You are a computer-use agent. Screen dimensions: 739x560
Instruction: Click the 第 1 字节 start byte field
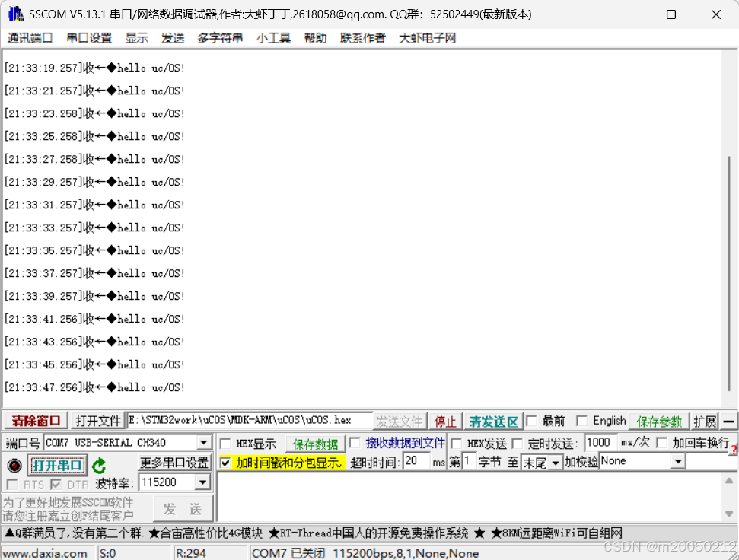pyautogui.click(x=469, y=461)
